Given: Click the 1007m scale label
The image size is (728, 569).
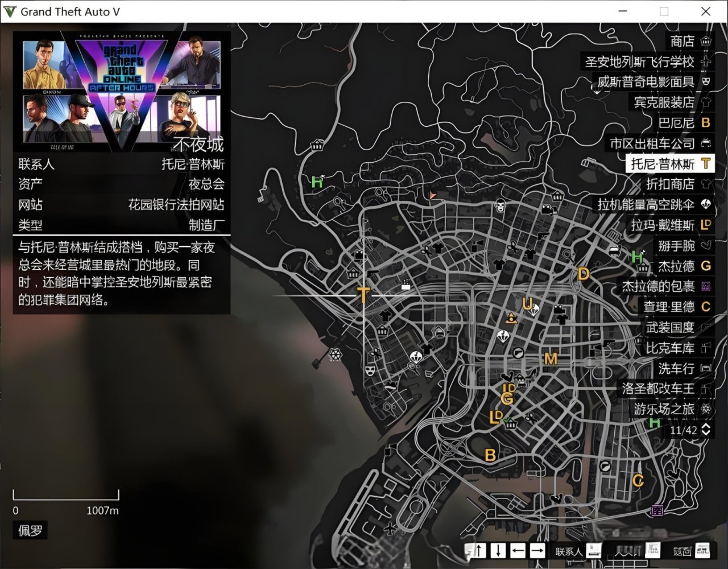Looking at the screenshot, I should coord(102,510).
